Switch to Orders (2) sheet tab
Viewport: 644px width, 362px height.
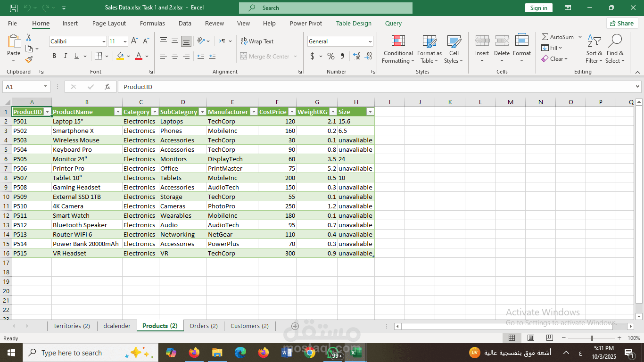[204, 326]
